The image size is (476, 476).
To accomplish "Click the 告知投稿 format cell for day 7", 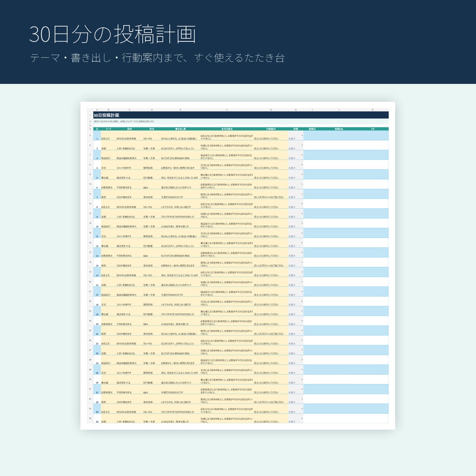I will tap(152, 194).
